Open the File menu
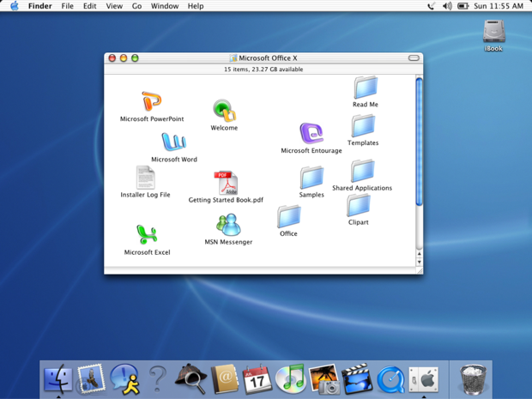Viewport: 532px width, 399px height. 67,6
